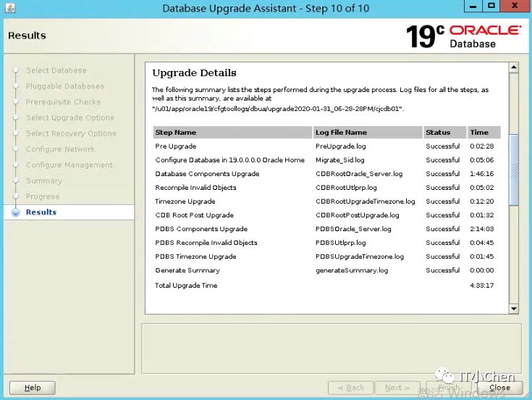Click the Step Name column header
Screen dimensions: 532x400
tap(232, 133)
